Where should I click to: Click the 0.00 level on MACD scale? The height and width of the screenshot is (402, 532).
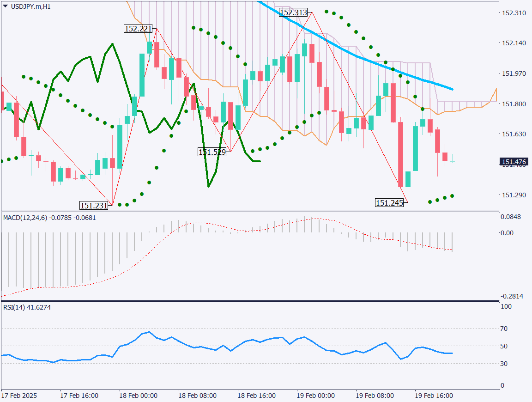coord(507,233)
